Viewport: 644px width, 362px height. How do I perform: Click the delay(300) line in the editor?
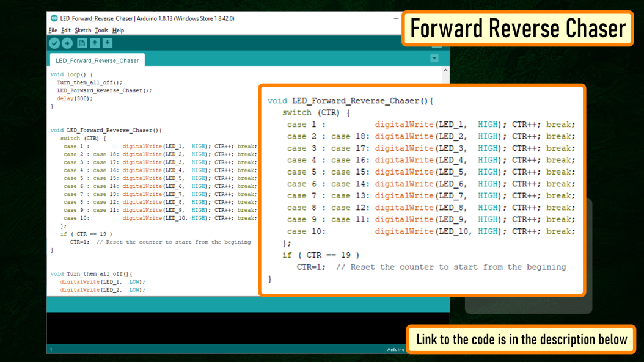pyautogui.click(x=75, y=98)
